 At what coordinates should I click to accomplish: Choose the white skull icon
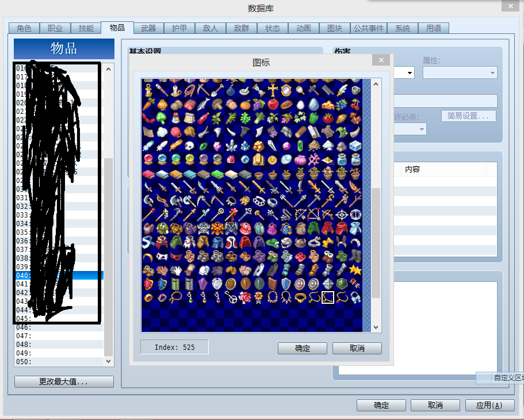pos(189,146)
